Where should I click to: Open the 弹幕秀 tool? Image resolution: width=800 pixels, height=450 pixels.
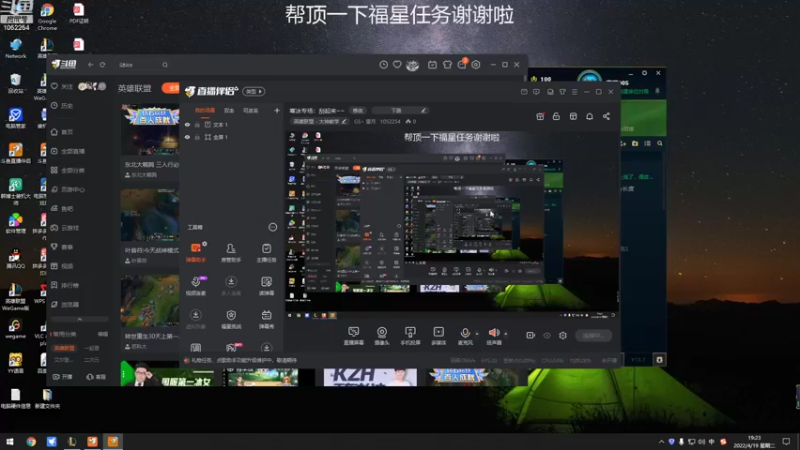pos(266,319)
